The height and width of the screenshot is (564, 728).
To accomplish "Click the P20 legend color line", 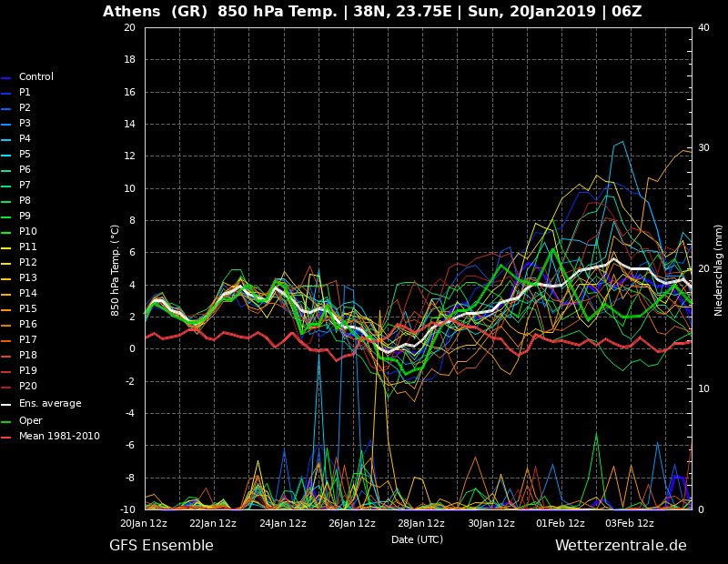I will [5, 388].
